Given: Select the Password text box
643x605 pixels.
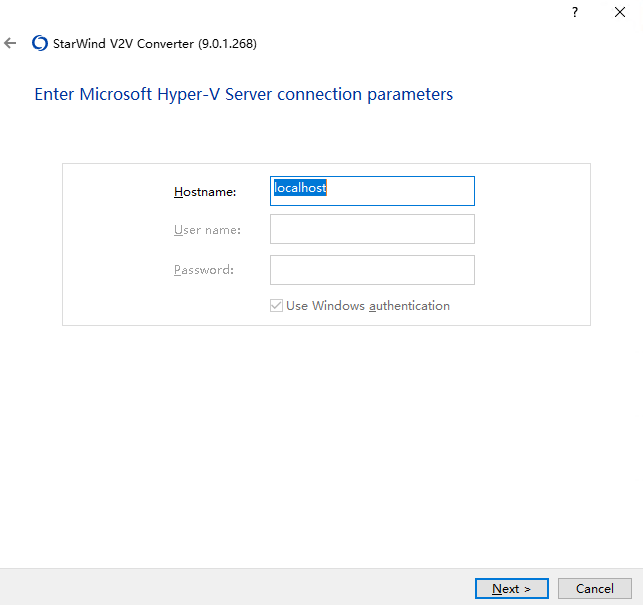Looking at the screenshot, I should coord(372,270).
